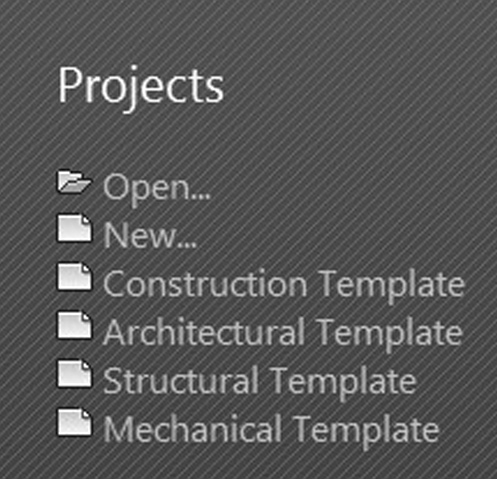Click the word "Architectural" in the template list
497x479 pixels.
[x=204, y=332]
